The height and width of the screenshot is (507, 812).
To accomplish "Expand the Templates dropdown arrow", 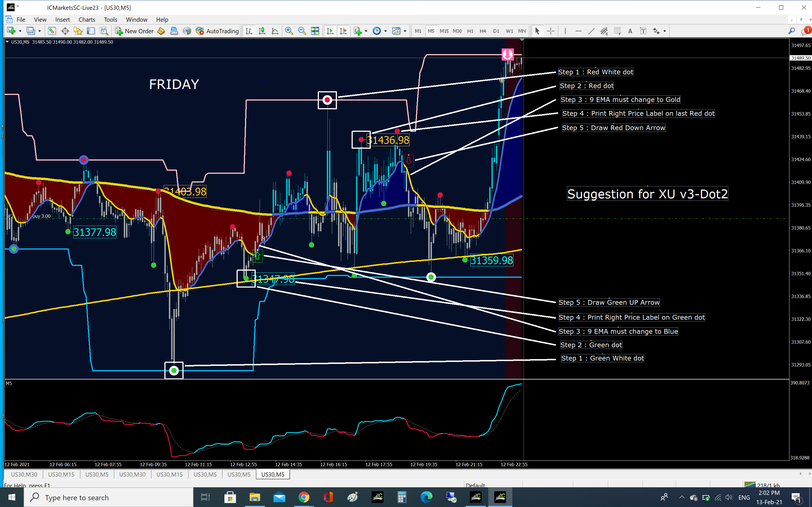I will [x=405, y=31].
